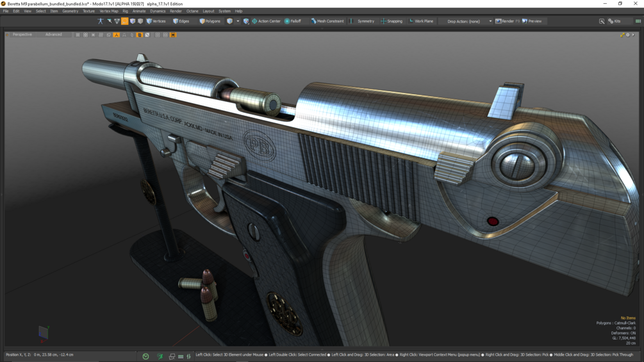Image resolution: width=644 pixels, height=362 pixels.
Task: Open the Geometry menu
Action: click(x=70, y=11)
